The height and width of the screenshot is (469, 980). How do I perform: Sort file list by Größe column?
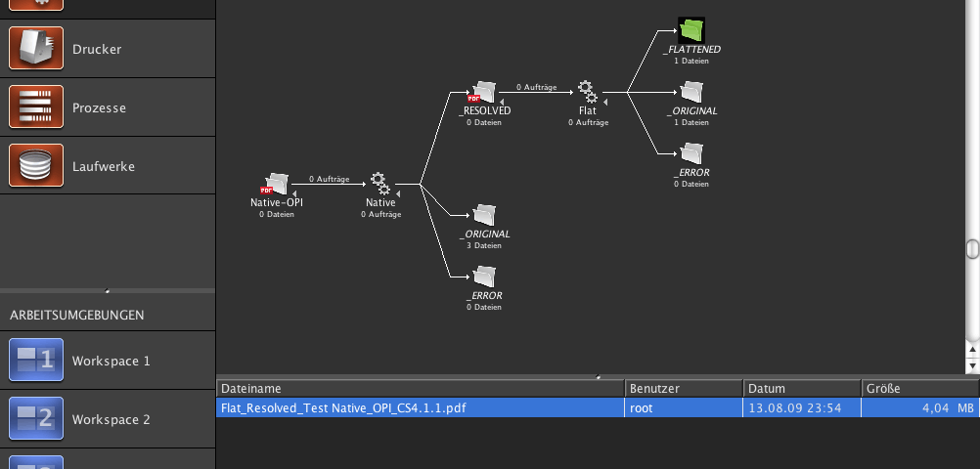pos(919,388)
